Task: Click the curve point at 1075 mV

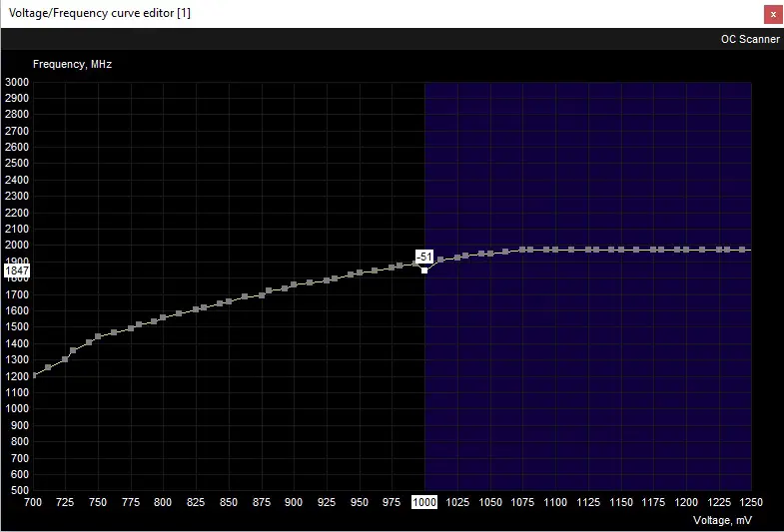Action: 522,250
